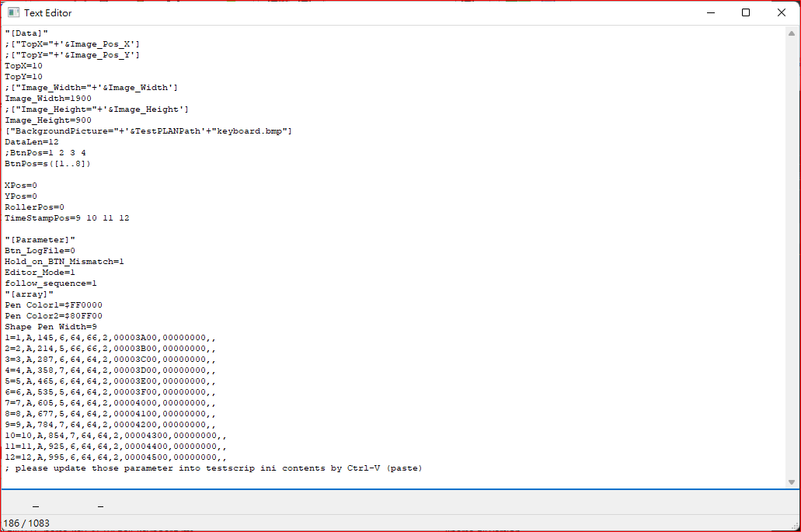Click the TimeStampPos=9 10 11 12 line
This screenshot has height=532, width=801.
[67, 218]
